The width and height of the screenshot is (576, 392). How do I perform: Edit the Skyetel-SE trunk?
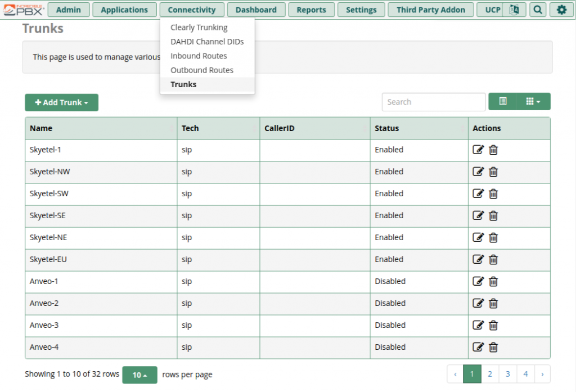(478, 215)
